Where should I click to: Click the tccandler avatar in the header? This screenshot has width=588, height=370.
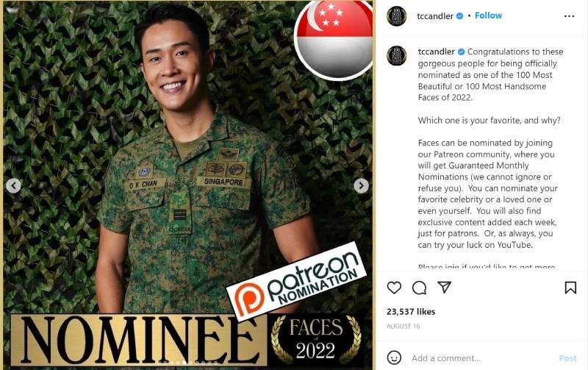[x=397, y=16]
